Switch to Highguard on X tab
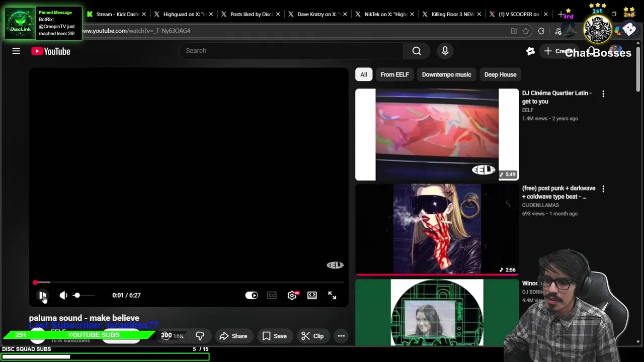The height and width of the screenshot is (362, 644). coord(184,14)
